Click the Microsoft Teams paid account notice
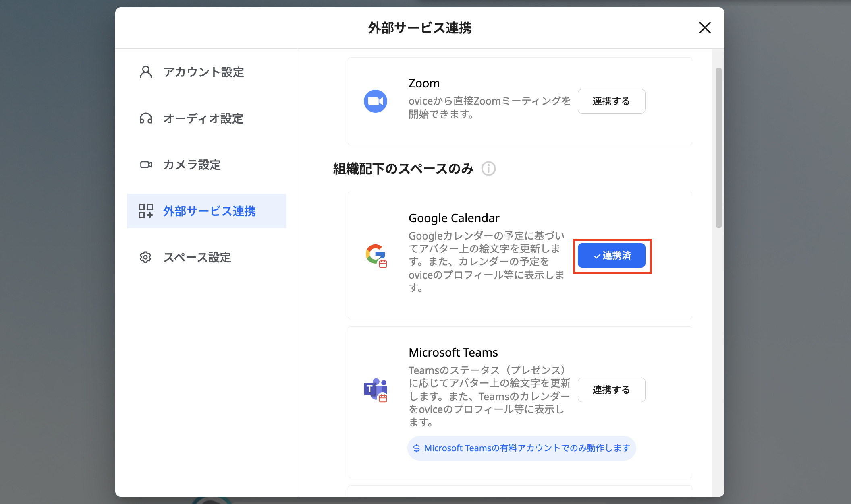Viewport: 851px width, 504px height. click(522, 448)
